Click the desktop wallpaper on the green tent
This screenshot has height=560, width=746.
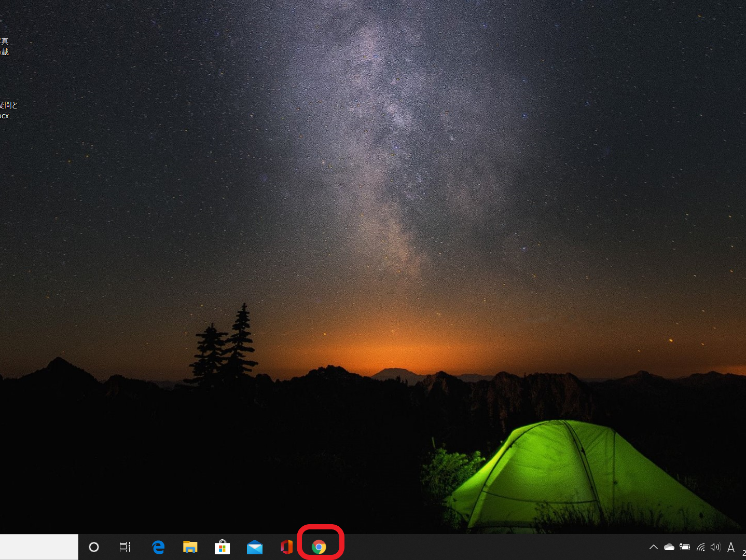[x=560, y=467]
